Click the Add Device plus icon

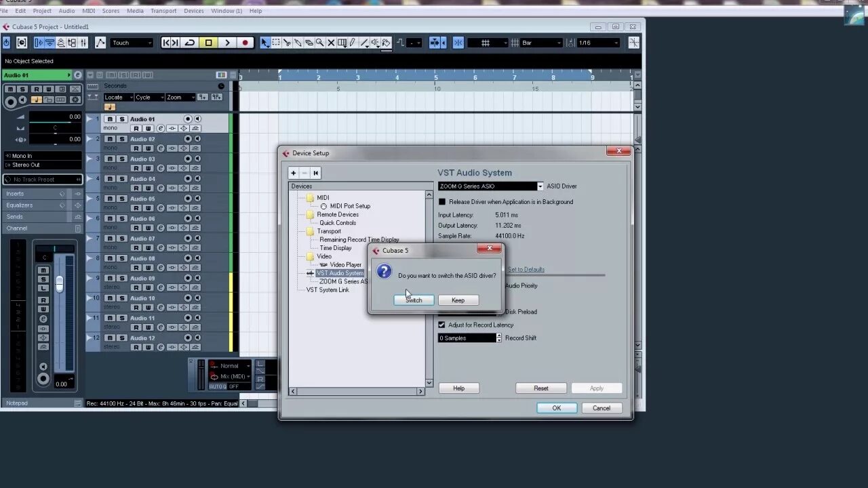point(294,173)
